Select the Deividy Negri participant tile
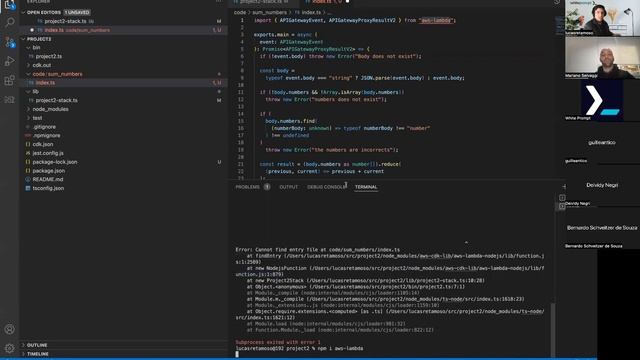Image resolution: width=640 pixels, height=360 pixels. click(x=602, y=186)
